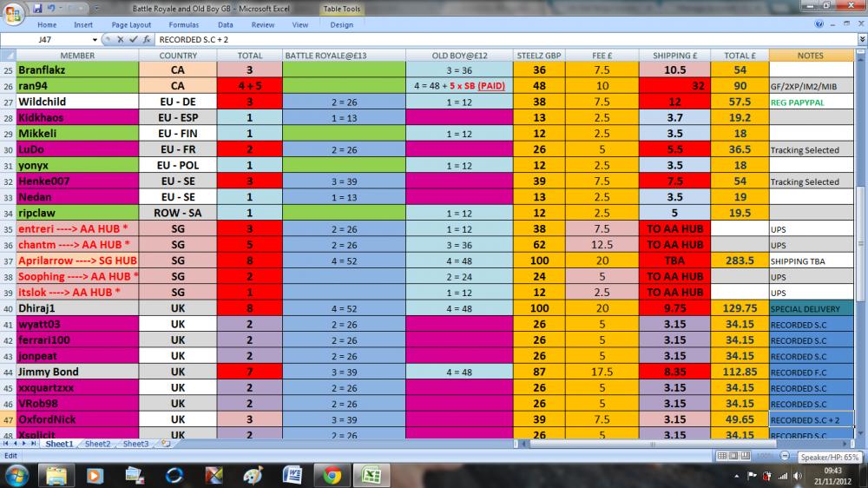
Task: Click the Excel Help question mark icon
Action: pos(819,23)
